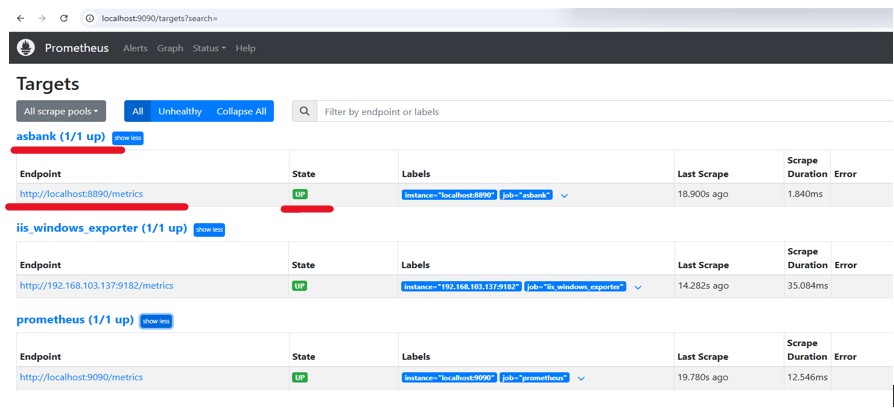This screenshot has width=894, height=410.
Task: Toggle Collapse All scrape pools
Action: pyautogui.click(x=241, y=111)
